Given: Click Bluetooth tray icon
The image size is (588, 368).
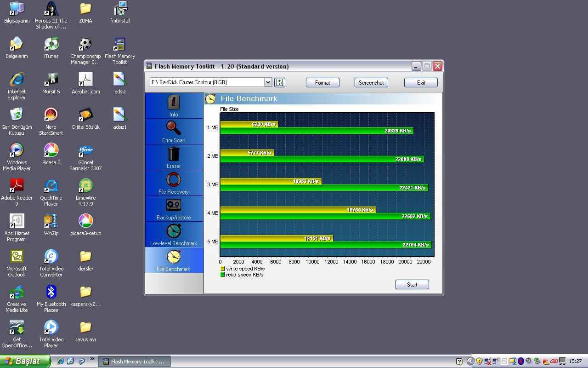Looking at the screenshot, I should click(x=521, y=362).
